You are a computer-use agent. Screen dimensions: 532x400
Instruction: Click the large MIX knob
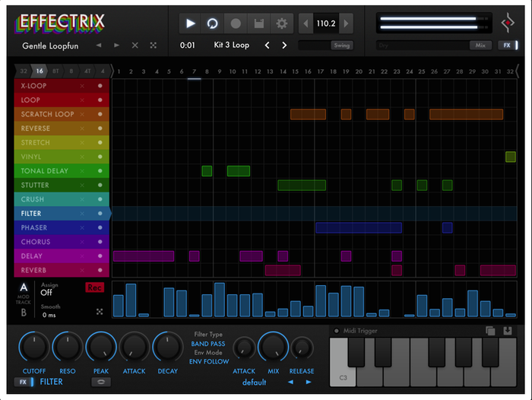coord(273,347)
